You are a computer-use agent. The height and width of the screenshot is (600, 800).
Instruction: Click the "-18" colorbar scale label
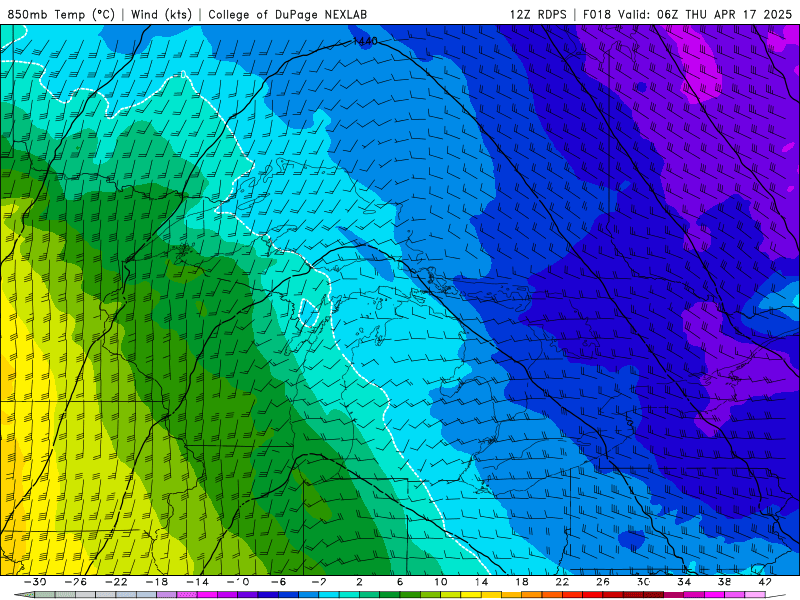pos(157,582)
